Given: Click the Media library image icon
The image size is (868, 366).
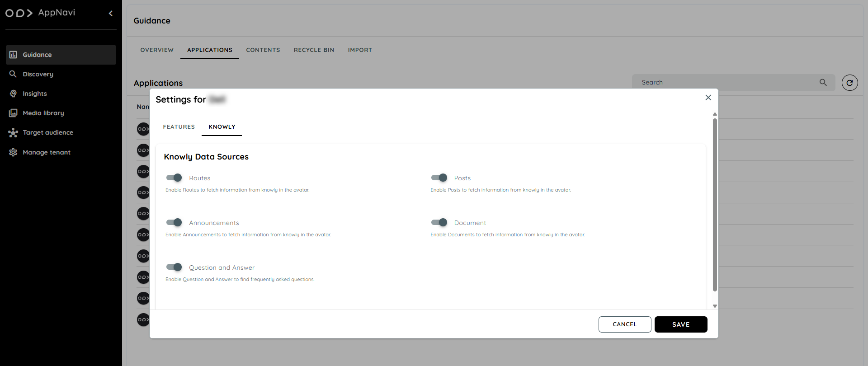Looking at the screenshot, I should click(13, 113).
